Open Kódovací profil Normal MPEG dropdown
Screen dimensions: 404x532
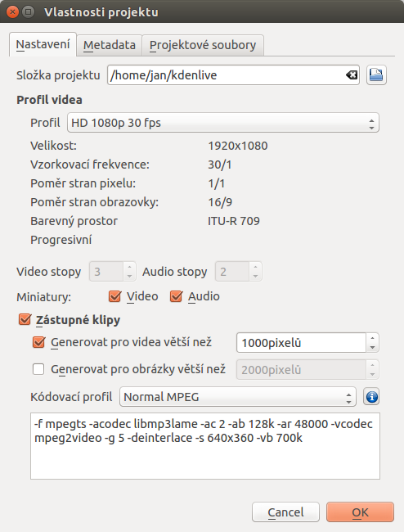(x=238, y=397)
